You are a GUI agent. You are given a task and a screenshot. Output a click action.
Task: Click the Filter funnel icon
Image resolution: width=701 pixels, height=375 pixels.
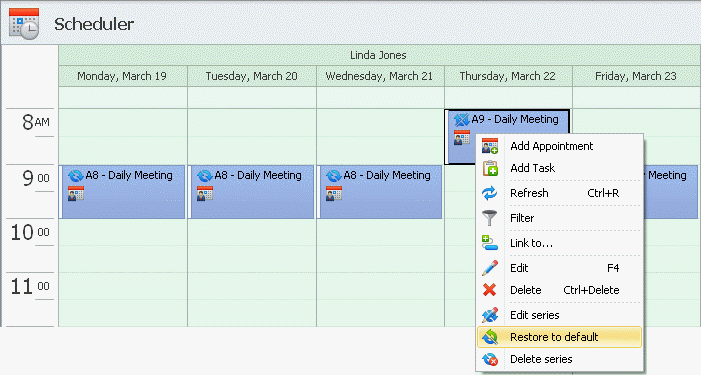tap(490, 218)
